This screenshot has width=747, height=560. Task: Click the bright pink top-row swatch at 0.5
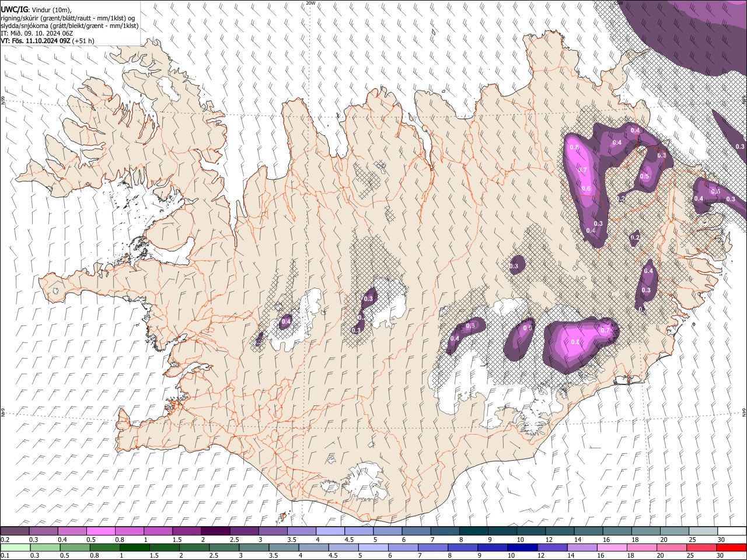coord(100,531)
